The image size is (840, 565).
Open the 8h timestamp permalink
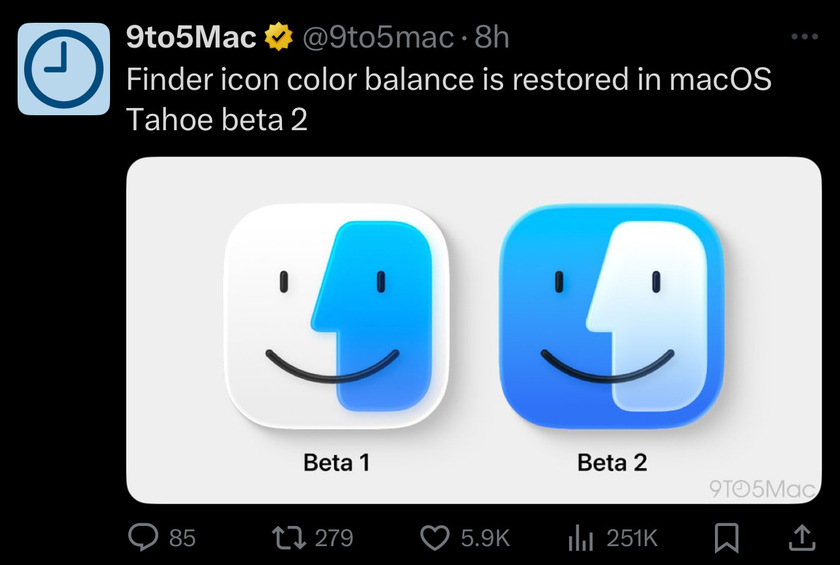[492, 37]
